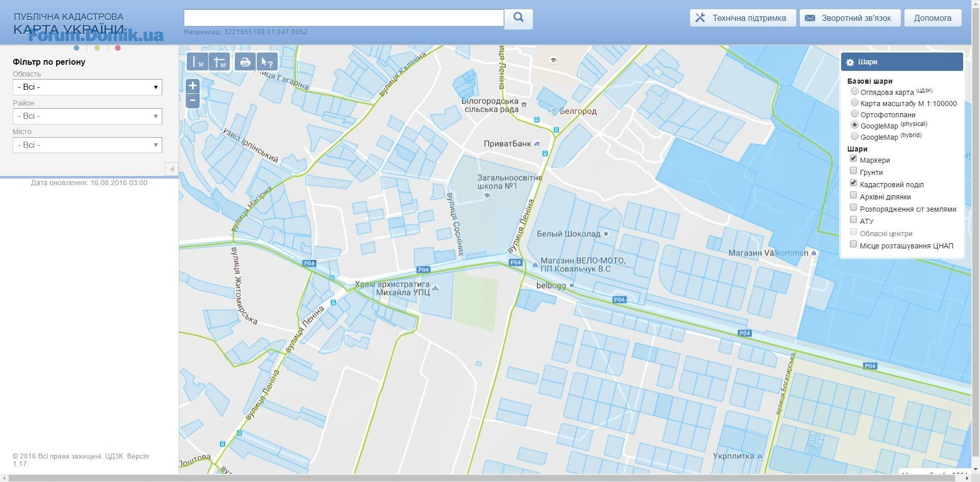
Task: Select Ортофотоплани base layer
Action: [x=854, y=114]
